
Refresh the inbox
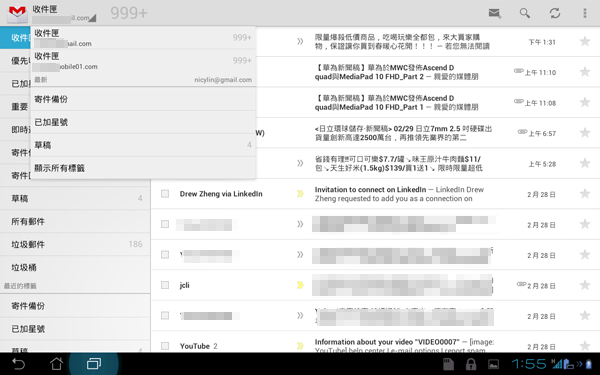pyautogui.click(x=555, y=13)
